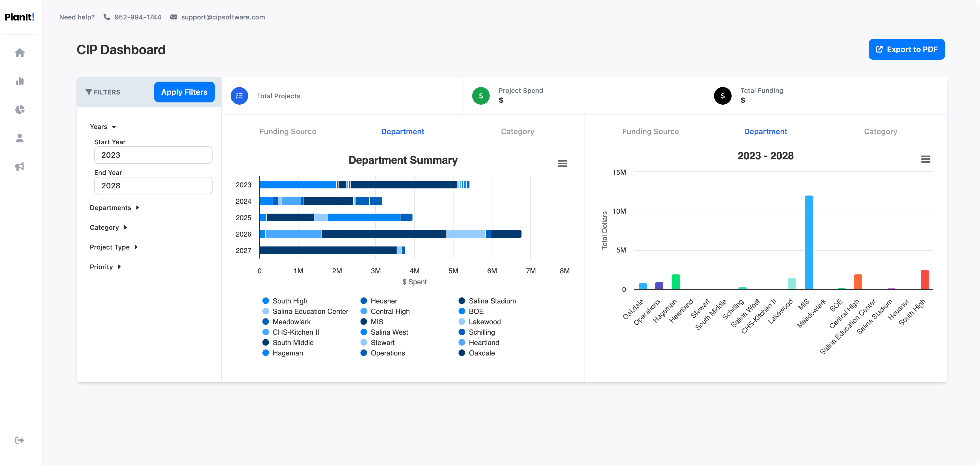Open the Category tab on right chart

(x=880, y=131)
